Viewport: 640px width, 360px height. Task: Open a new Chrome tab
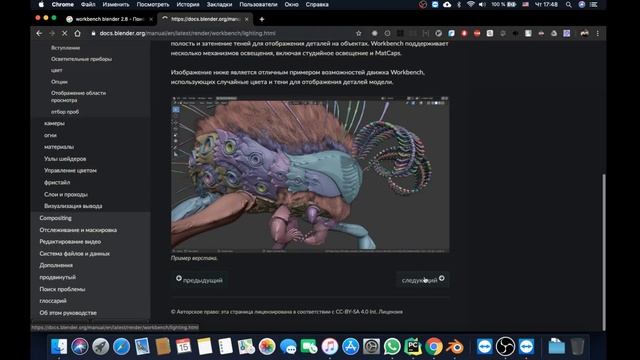point(262,19)
